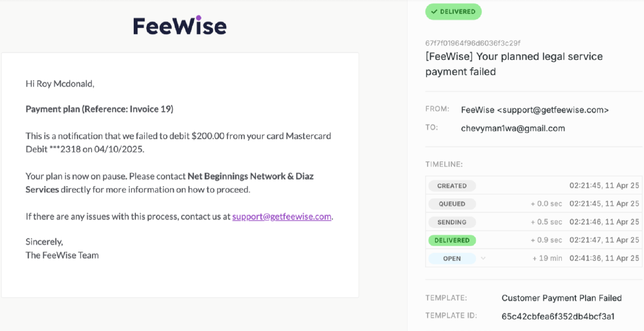Image resolution: width=644 pixels, height=331 pixels.
Task: Expand the OPEN event chevron
Action: [x=483, y=259]
